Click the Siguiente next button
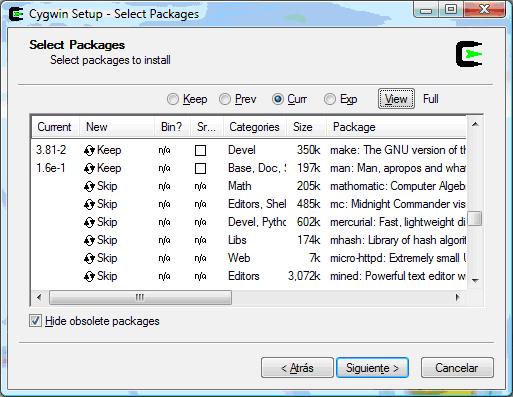 pos(372,368)
